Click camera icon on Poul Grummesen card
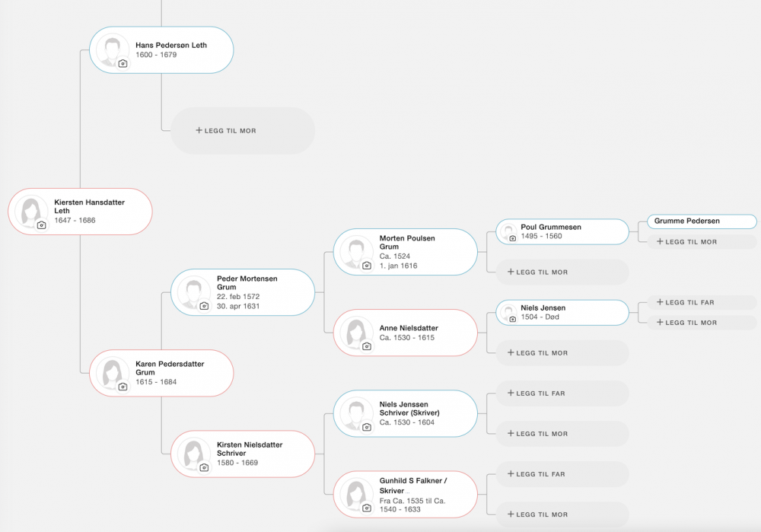 click(x=513, y=238)
